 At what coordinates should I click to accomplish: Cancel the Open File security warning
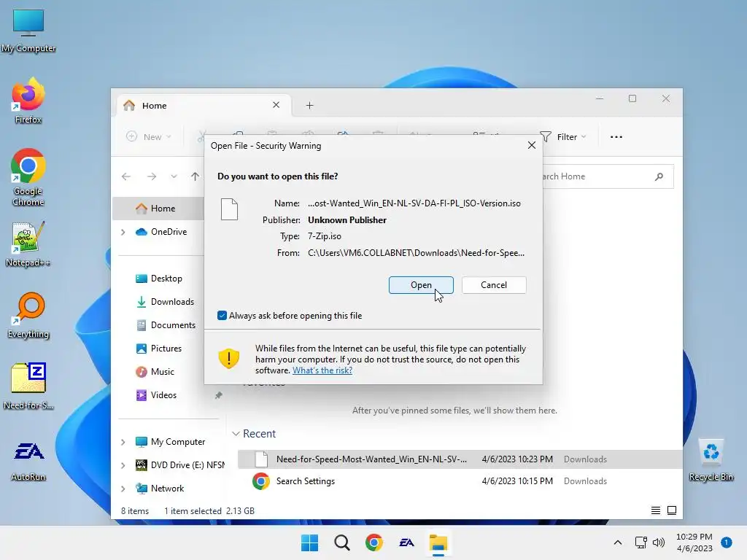[x=494, y=285]
